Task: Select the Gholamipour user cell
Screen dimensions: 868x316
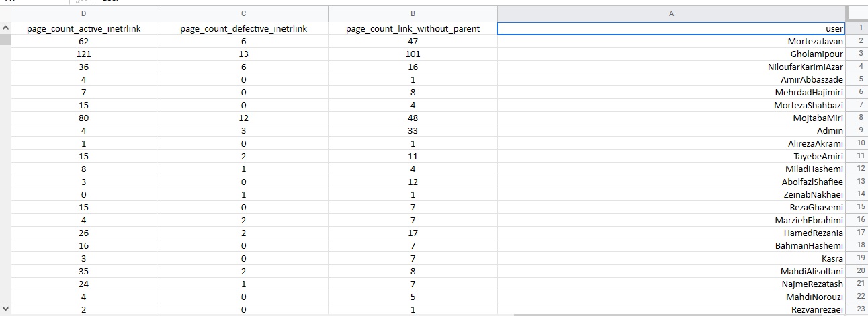Action: (x=670, y=54)
